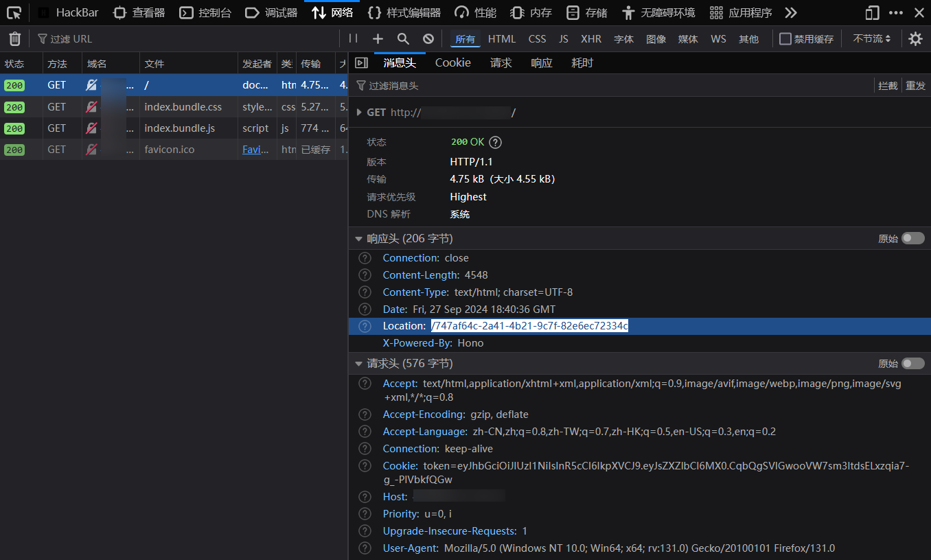The image size is (931, 560).
Task: Open request blocking icon
Action: (428, 39)
